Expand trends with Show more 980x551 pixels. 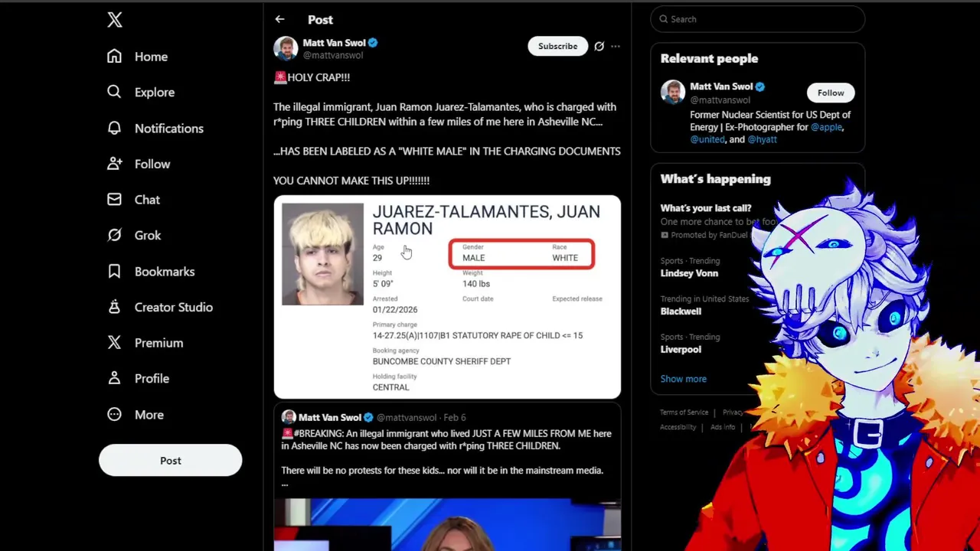click(684, 379)
